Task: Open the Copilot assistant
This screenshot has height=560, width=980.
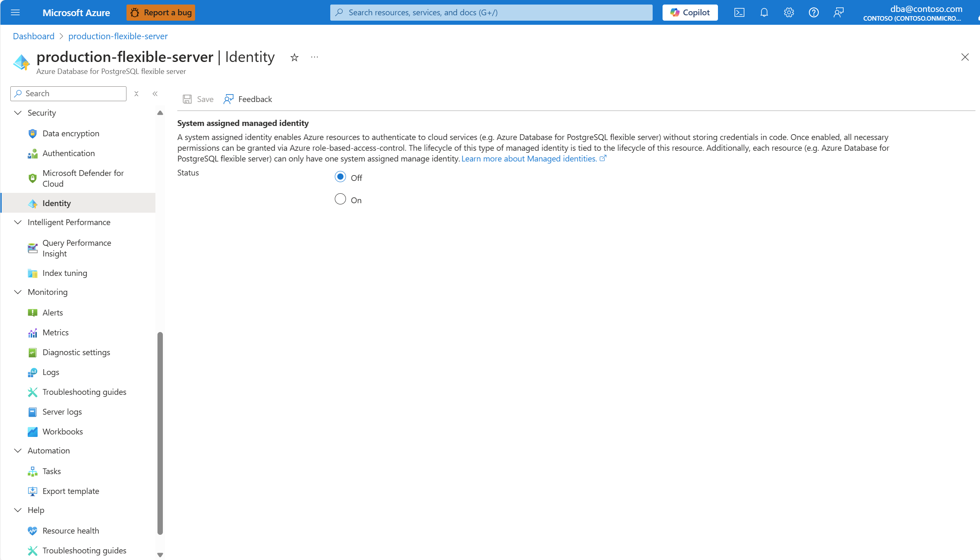Action: coord(689,12)
